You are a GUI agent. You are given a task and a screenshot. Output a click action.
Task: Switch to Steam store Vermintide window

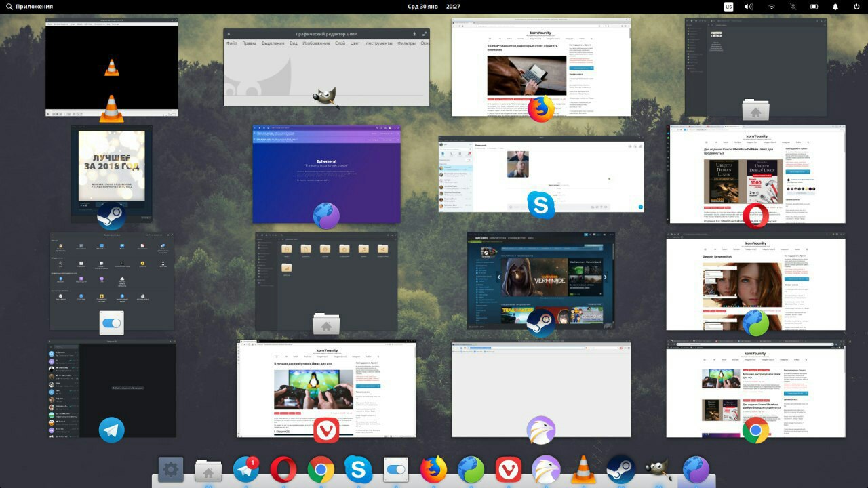pos(541,281)
